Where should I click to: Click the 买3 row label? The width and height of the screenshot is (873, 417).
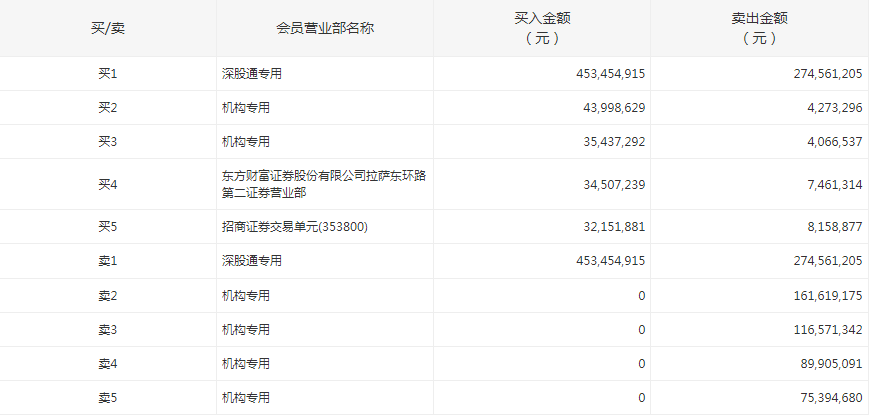[x=108, y=142]
